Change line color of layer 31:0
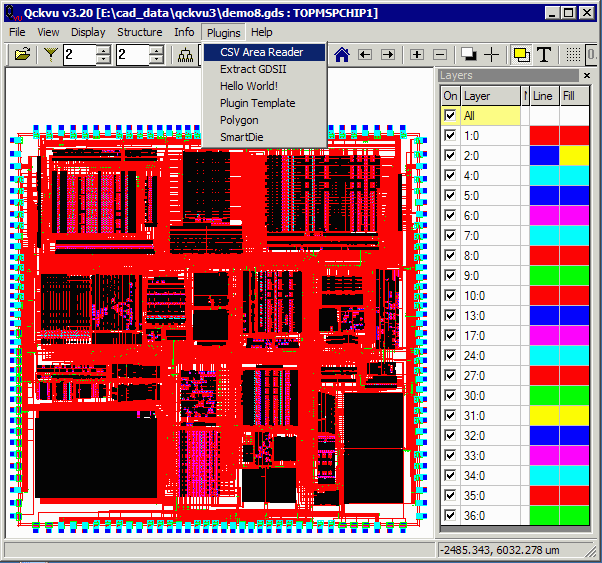Viewport: 602px width, 563px height. point(544,415)
